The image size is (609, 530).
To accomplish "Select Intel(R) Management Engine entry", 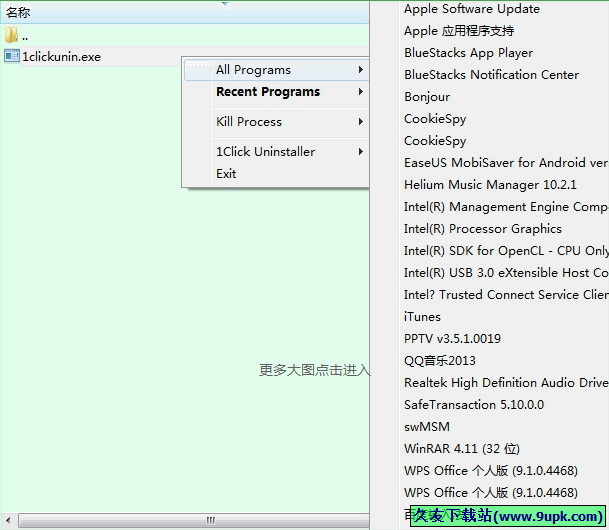I will click(506, 207).
